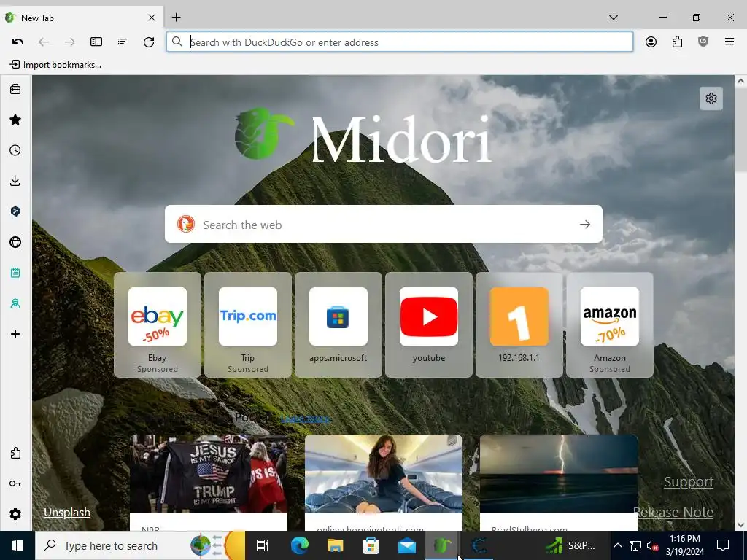This screenshot has width=747, height=560.
Task: Open the blue hexagon sidebar icon
Action: click(x=15, y=211)
